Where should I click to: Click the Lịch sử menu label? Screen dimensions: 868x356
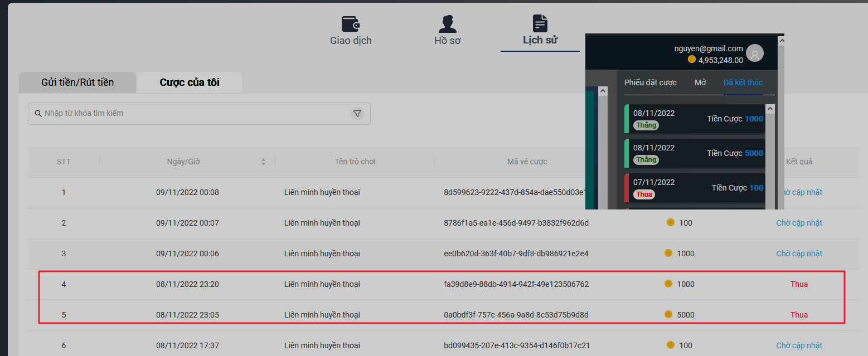(x=540, y=40)
